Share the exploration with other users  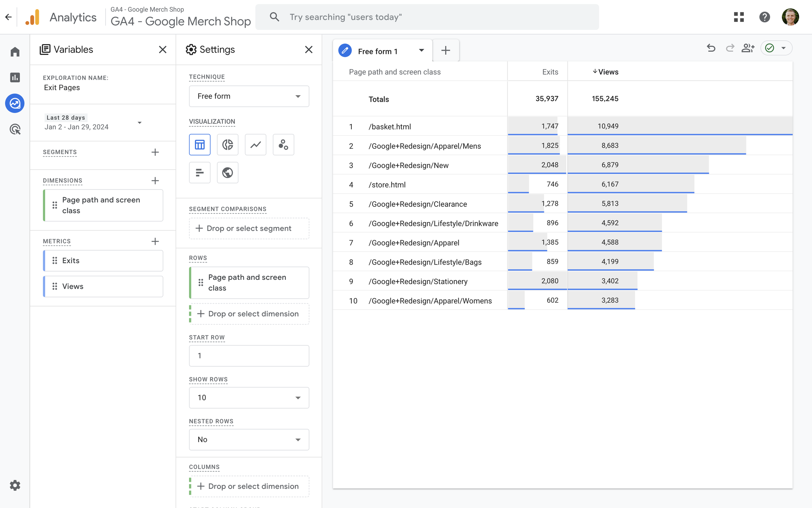748,48
